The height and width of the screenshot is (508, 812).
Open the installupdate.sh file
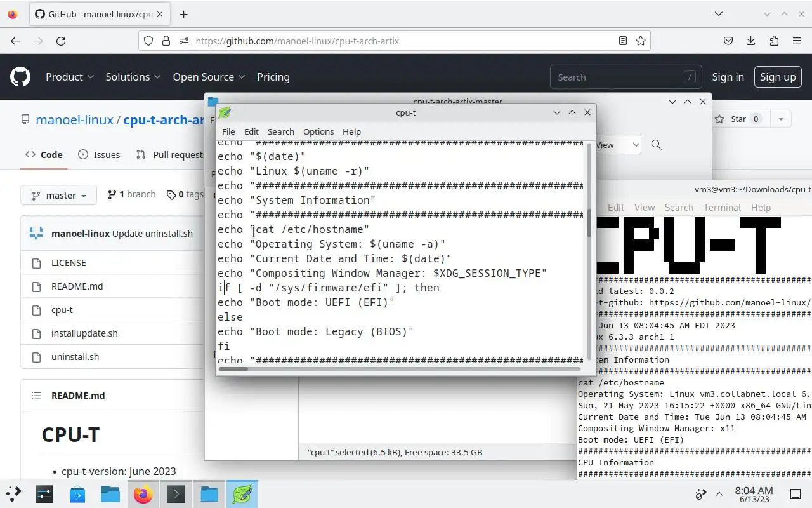[x=84, y=333]
